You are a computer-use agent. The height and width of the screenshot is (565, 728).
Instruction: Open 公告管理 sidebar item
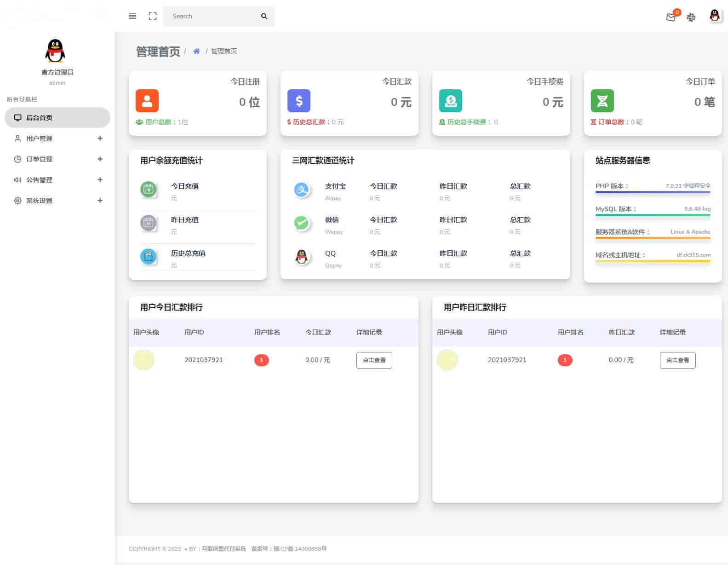[x=40, y=180]
